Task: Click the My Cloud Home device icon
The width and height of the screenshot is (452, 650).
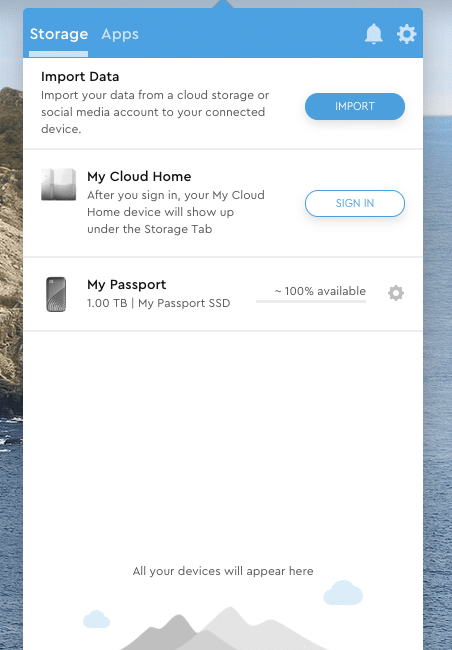Action: pos(58,184)
